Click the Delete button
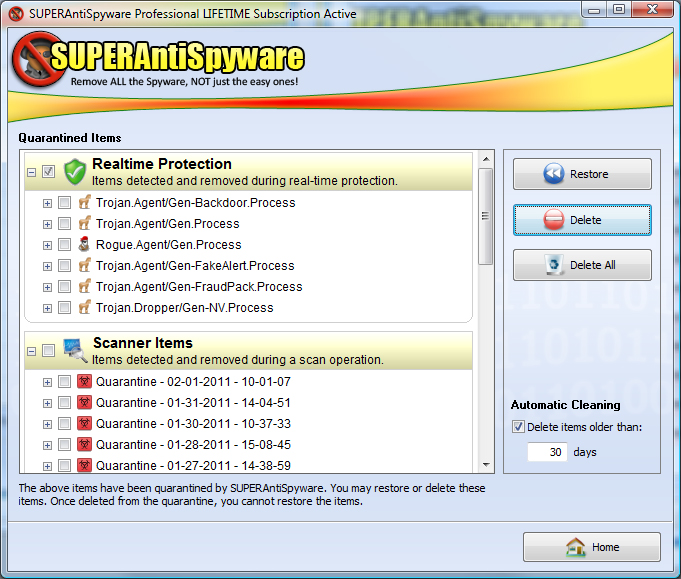The width and height of the screenshot is (681, 579). point(582,220)
